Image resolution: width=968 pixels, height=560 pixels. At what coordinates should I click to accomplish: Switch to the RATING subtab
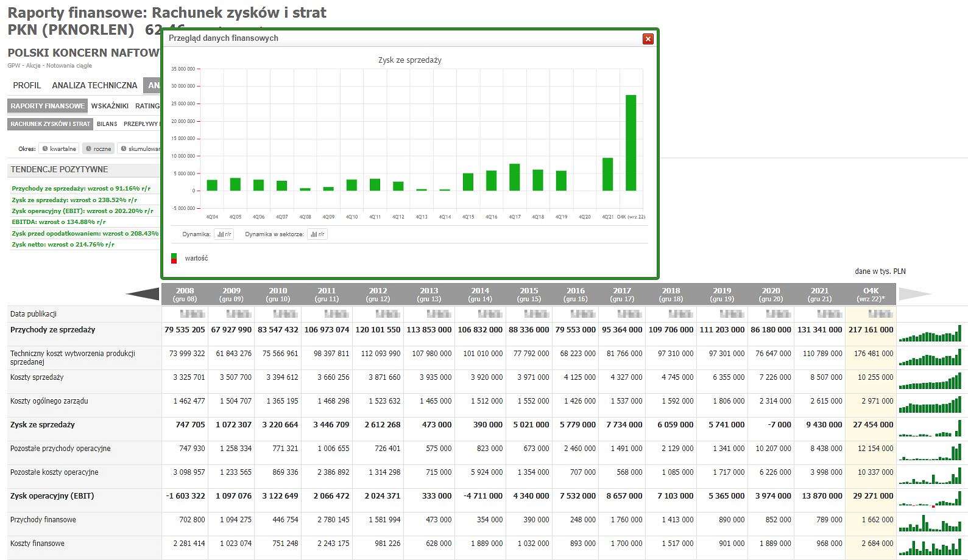pyautogui.click(x=147, y=106)
